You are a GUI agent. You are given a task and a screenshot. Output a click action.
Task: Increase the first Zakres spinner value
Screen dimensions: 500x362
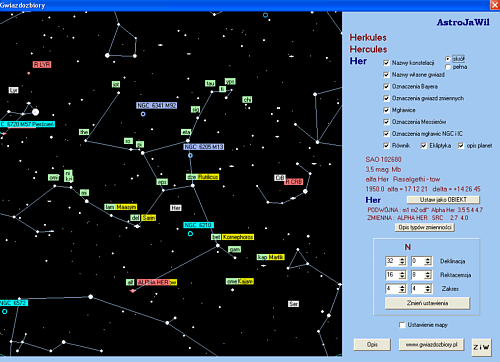pyautogui.click(x=402, y=286)
